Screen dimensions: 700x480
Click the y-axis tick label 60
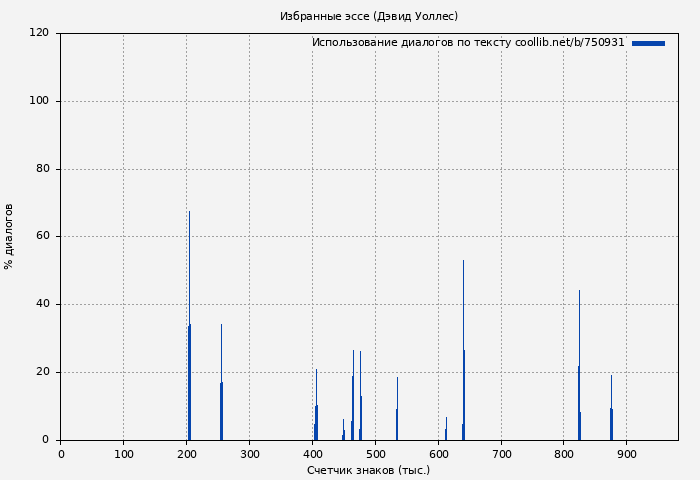tap(42, 237)
